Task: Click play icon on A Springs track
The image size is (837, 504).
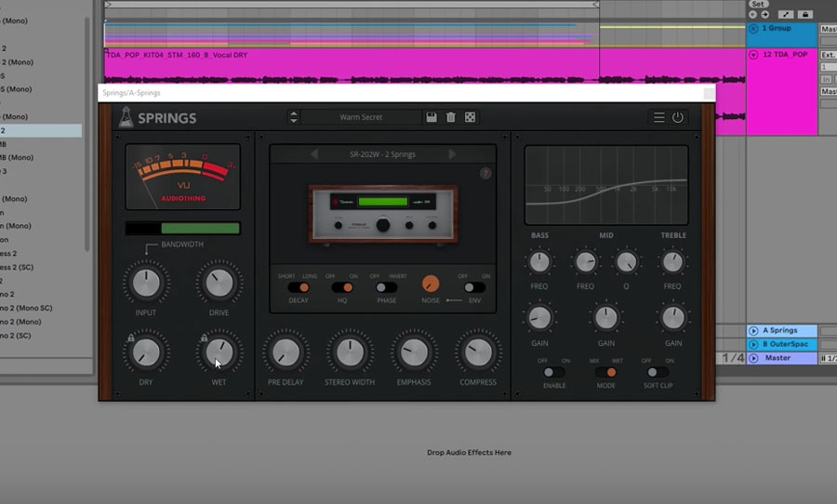Action: [753, 330]
